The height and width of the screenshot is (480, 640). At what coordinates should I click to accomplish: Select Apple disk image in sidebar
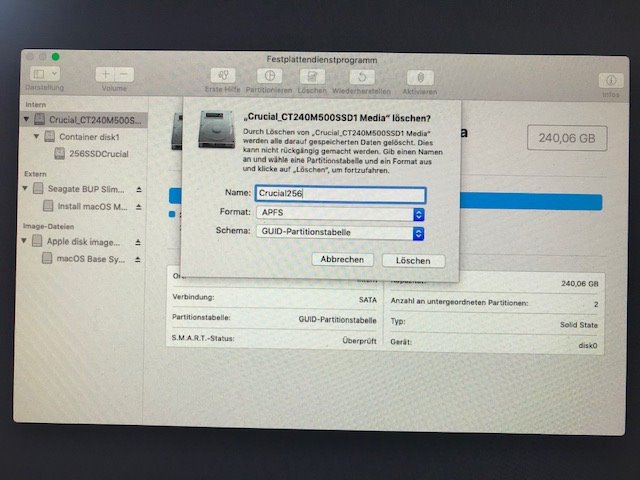[83, 242]
